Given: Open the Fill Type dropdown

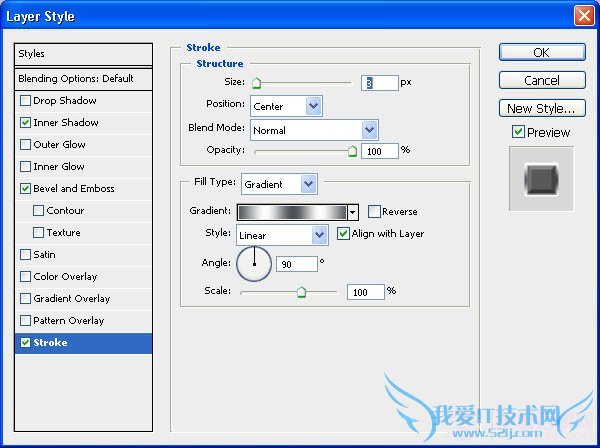Looking at the screenshot, I should click(308, 184).
